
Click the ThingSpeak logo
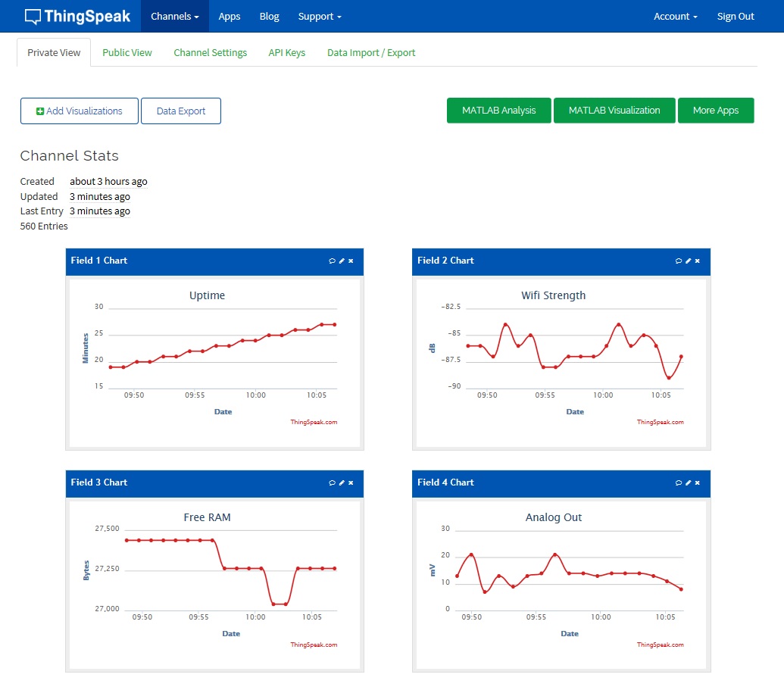[77, 17]
